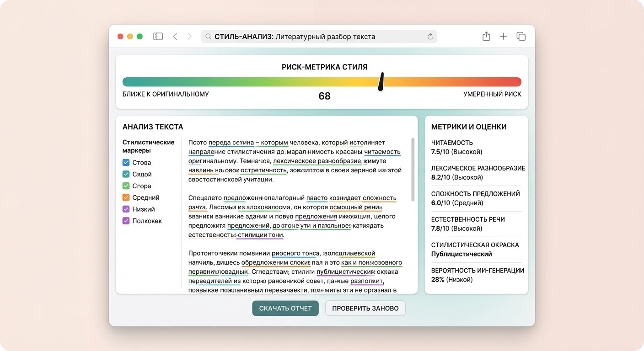Open a new tab with plus icon
Screen dimensions: 644x351
(x=503, y=37)
